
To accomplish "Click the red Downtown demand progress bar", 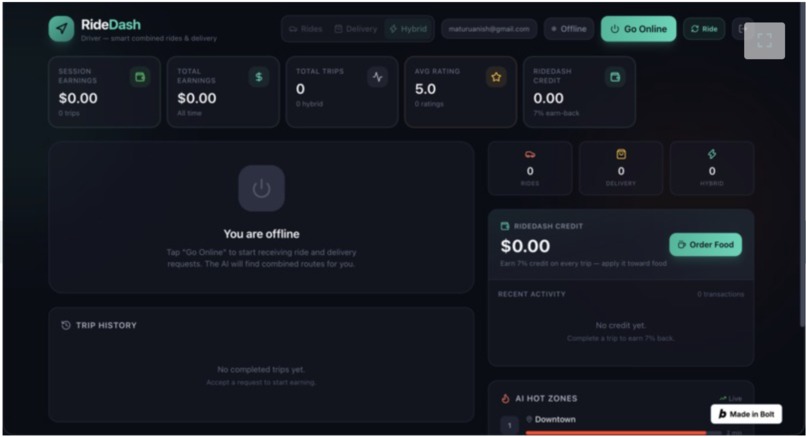I will (616, 433).
